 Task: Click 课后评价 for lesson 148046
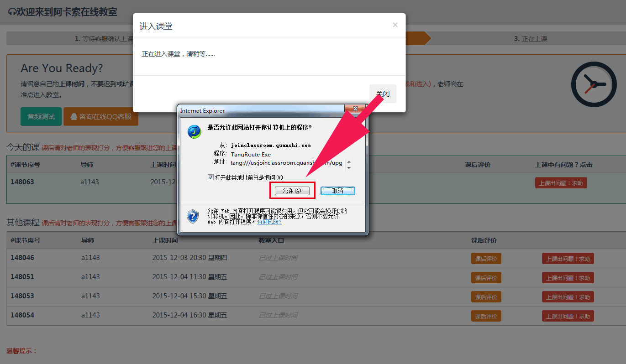(x=486, y=259)
